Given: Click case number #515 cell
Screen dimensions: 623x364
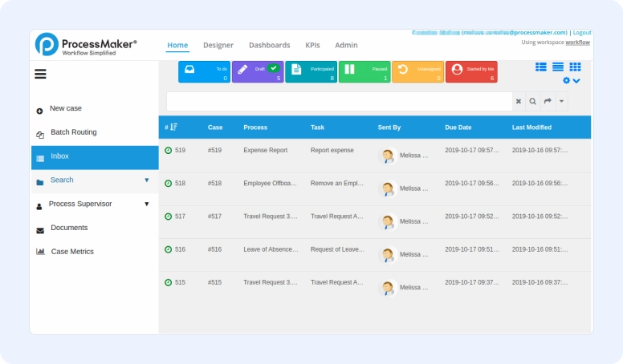Looking at the screenshot, I should coord(214,282).
